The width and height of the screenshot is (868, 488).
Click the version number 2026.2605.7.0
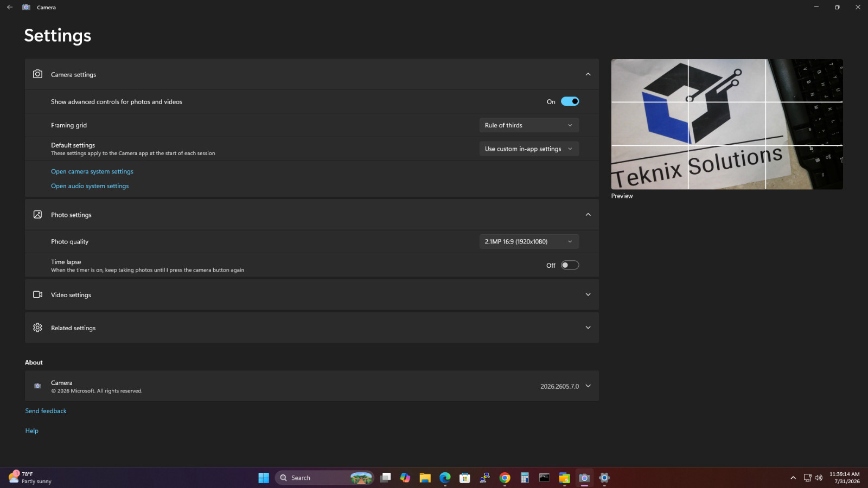tap(559, 387)
